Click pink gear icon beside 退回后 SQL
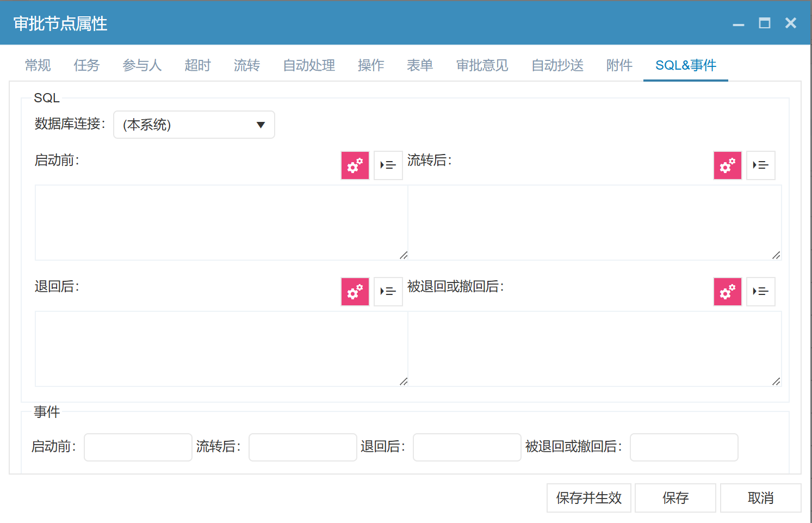 pos(355,292)
